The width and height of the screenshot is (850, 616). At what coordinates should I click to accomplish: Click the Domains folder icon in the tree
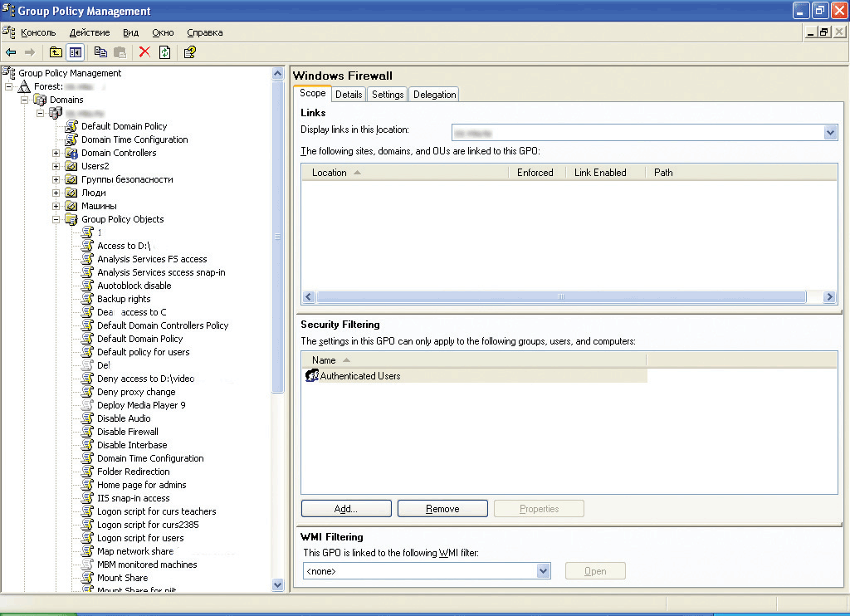pyautogui.click(x=40, y=100)
